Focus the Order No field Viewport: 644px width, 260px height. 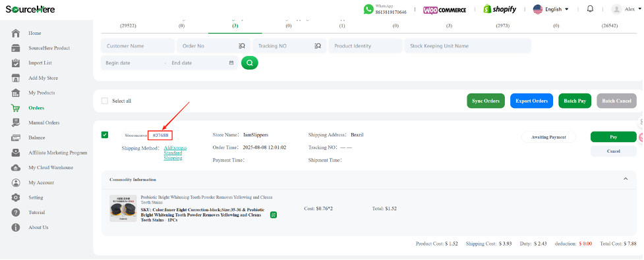(213, 46)
